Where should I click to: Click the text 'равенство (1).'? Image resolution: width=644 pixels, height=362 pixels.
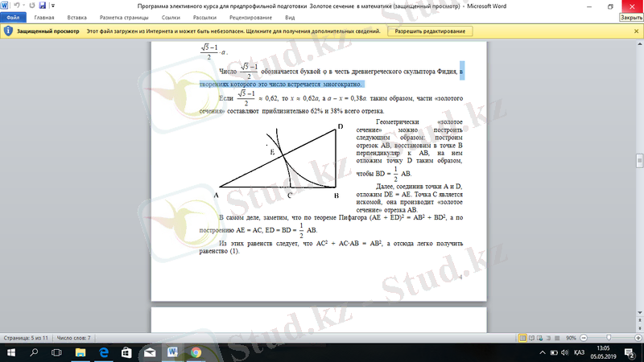click(x=219, y=251)
